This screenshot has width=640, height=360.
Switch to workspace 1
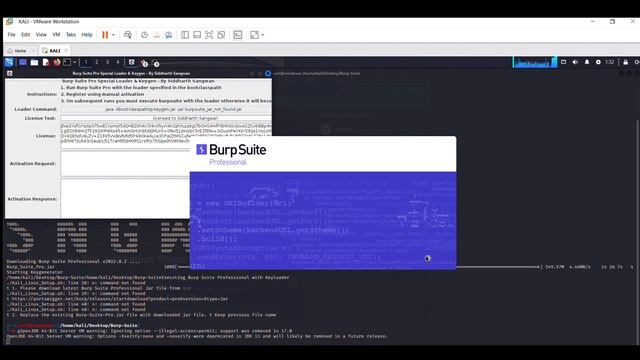(x=86, y=62)
